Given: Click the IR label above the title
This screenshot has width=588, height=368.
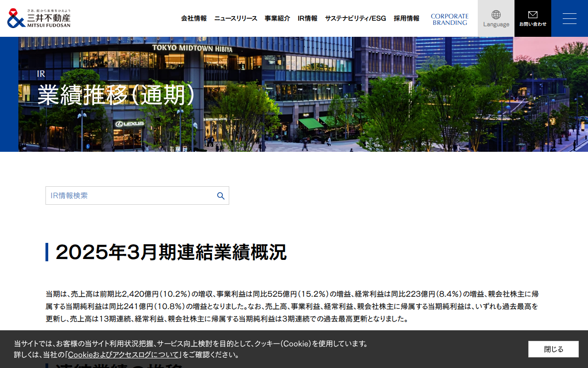Looking at the screenshot, I should [41, 74].
